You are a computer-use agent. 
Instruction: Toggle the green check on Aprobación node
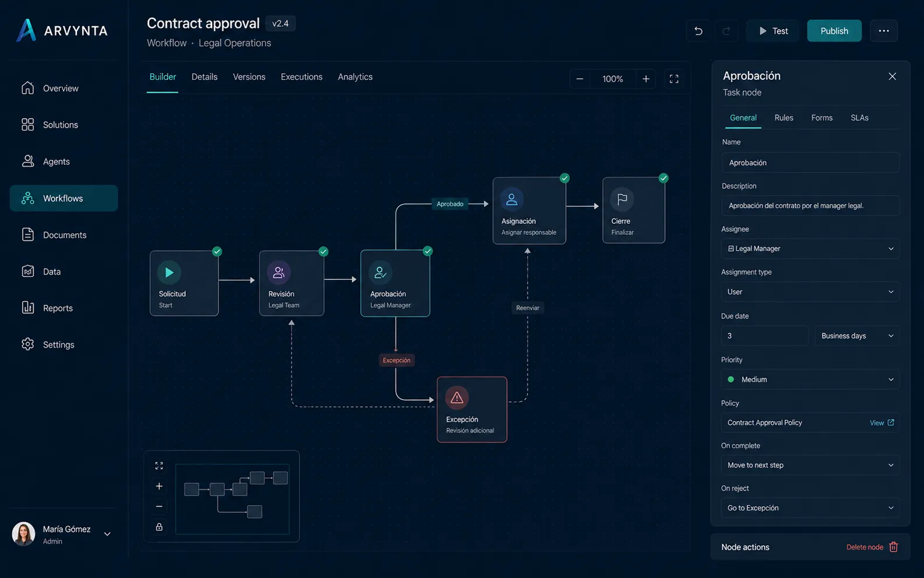pos(428,251)
